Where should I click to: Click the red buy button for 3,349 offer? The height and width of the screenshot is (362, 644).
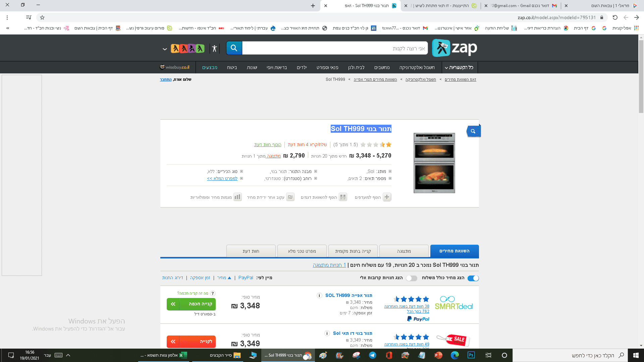click(x=191, y=342)
